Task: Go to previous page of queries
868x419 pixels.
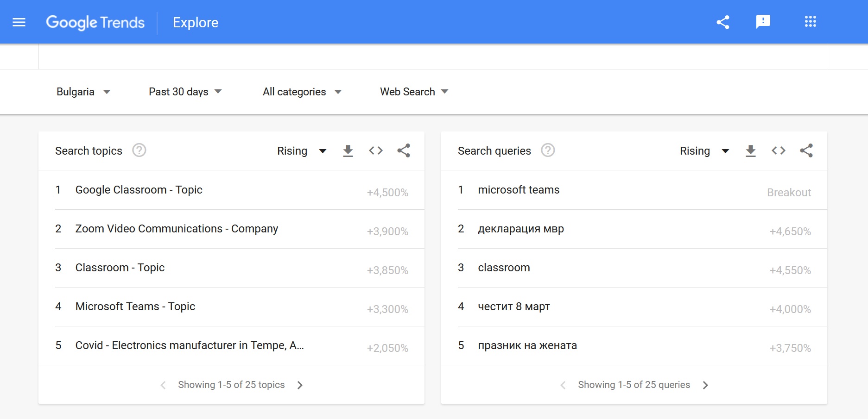Action: [x=563, y=385]
